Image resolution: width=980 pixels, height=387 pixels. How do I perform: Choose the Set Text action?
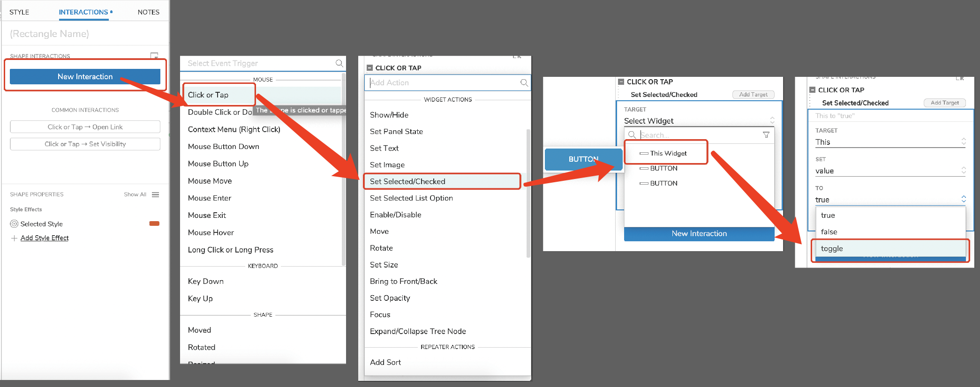tap(384, 148)
